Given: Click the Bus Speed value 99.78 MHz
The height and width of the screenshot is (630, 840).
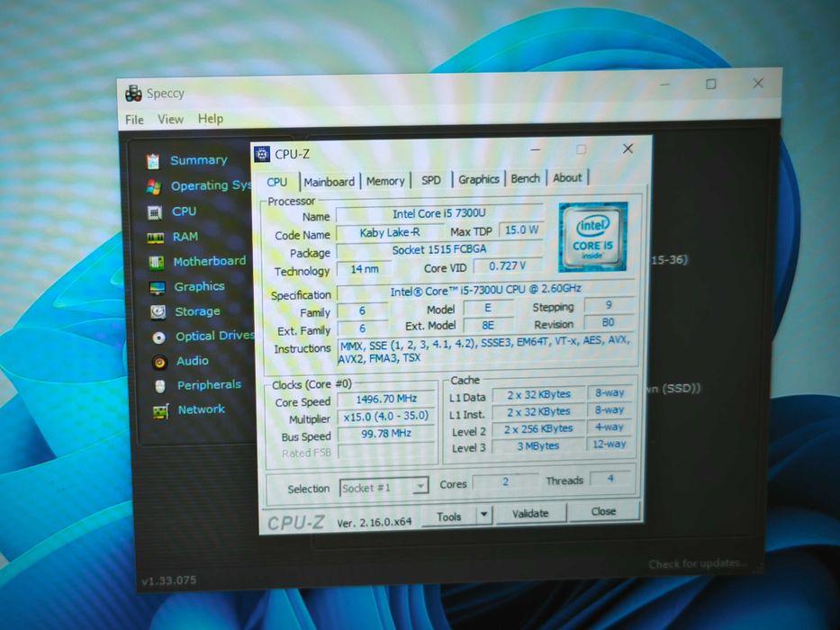Looking at the screenshot, I should pyautogui.click(x=385, y=434).
